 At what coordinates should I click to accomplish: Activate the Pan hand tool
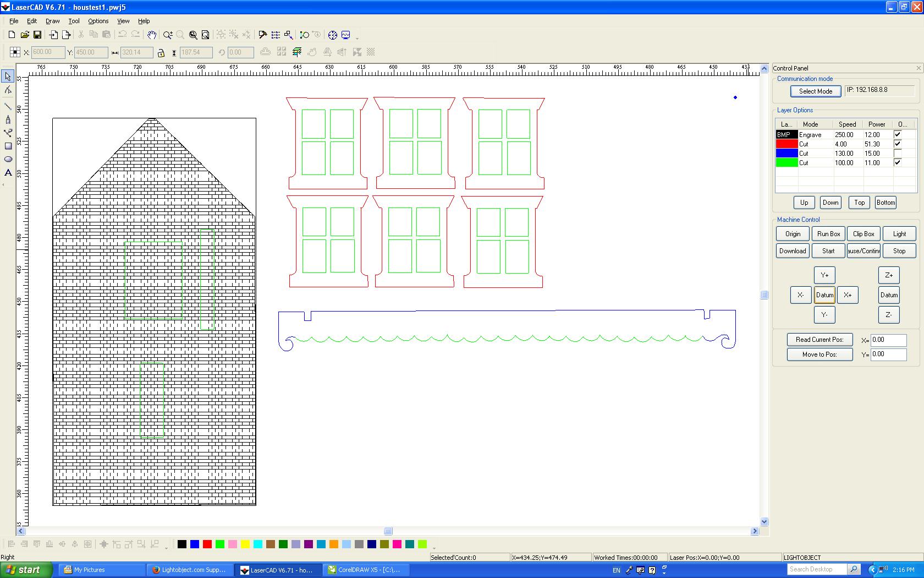(152, 35)
